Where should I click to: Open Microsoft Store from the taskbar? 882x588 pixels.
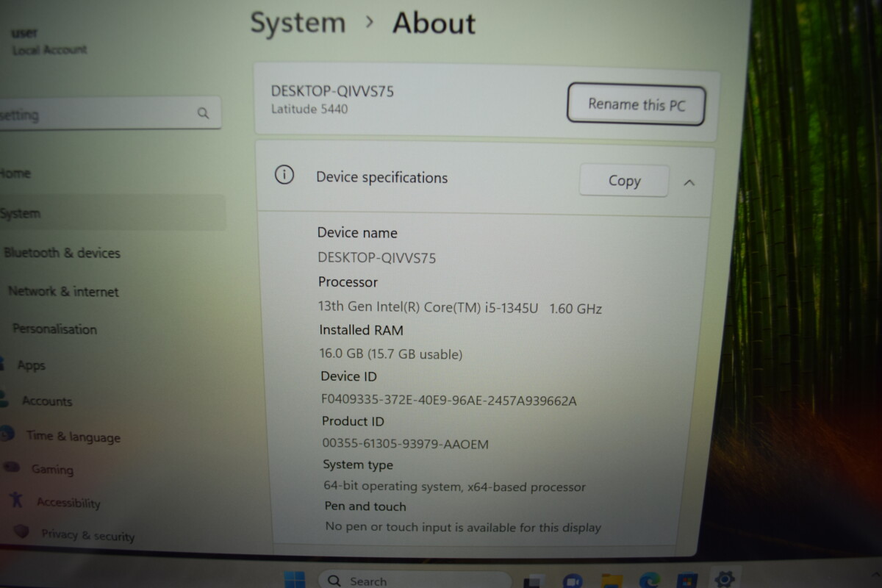click(687, 581)
